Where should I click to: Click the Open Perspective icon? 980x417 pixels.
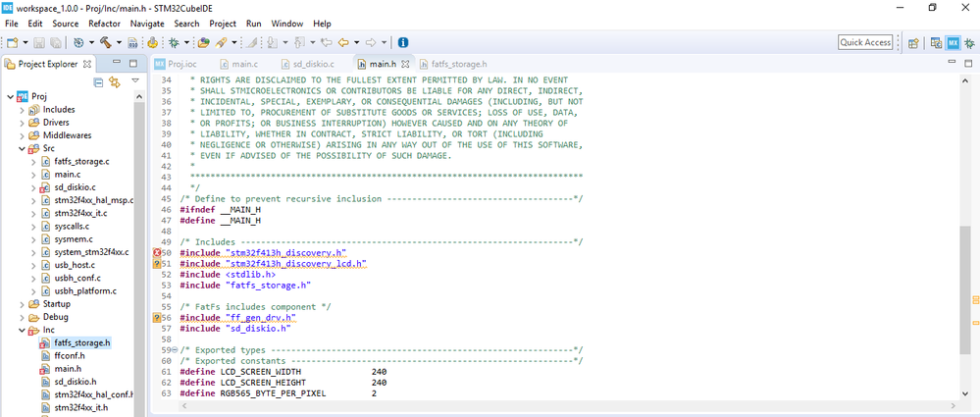pyautogui.click(x=913, y=42)
